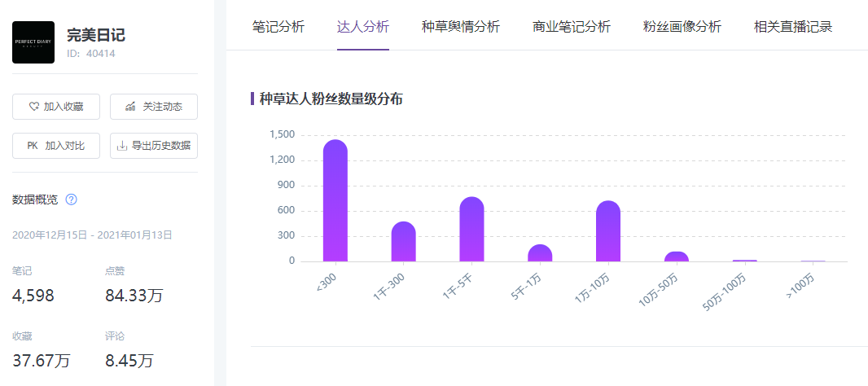The width and height of the screenshot is (868, 386).
Task: Click the 1,500 y-axis label
Action: click(283, 134)
